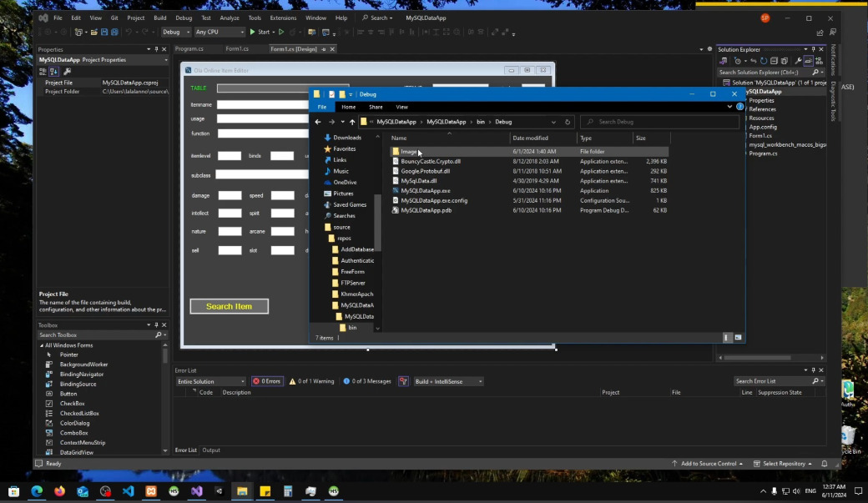Click the clear filter icon in Error List
Image resolution: width=868 pixels, height=503 pixels.
(x=403, y=381)
